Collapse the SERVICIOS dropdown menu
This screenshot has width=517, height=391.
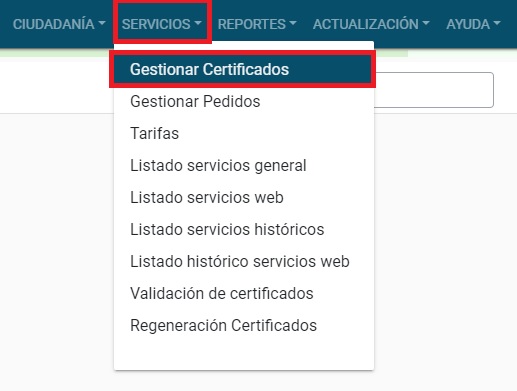(162, 24)
